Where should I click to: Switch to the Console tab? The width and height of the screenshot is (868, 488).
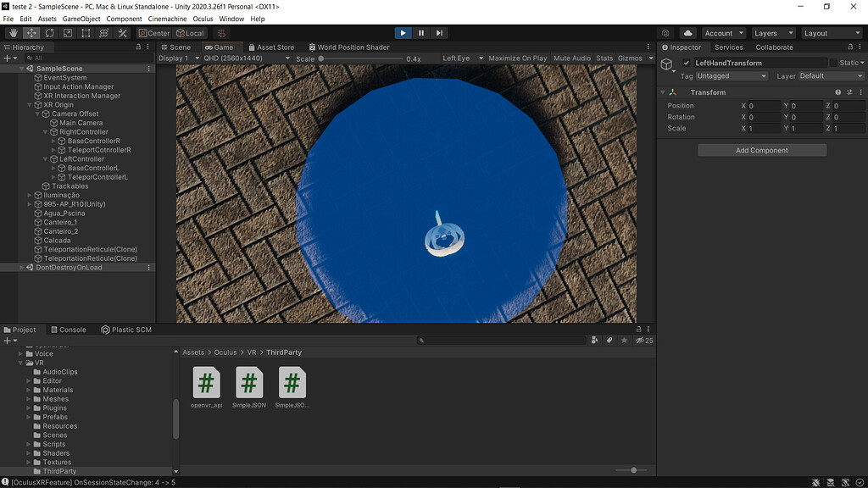click(70, 330)
